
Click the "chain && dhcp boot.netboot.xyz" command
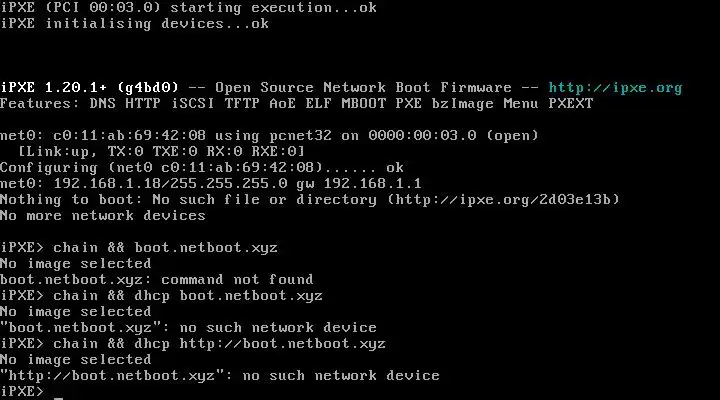coord(187,295)
